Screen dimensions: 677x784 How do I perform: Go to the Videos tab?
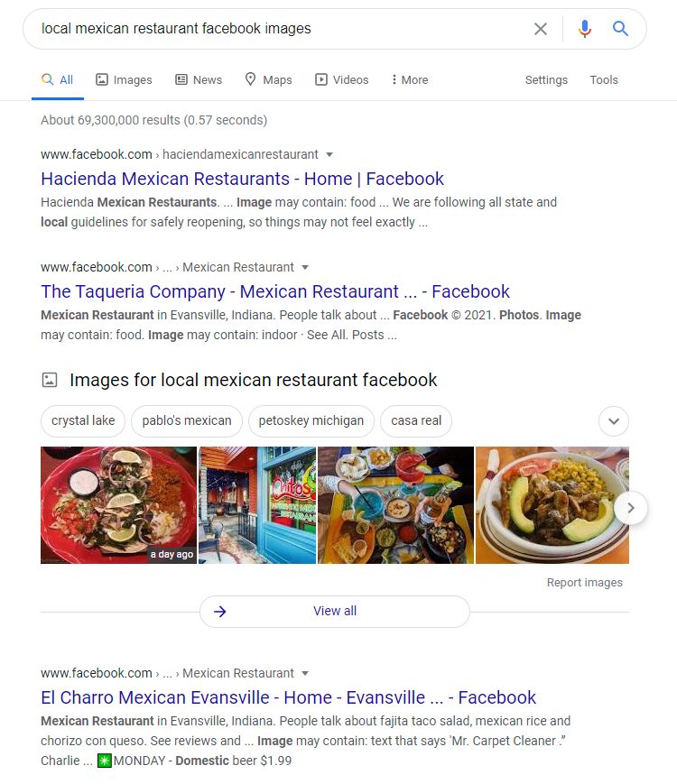[341, 80]
